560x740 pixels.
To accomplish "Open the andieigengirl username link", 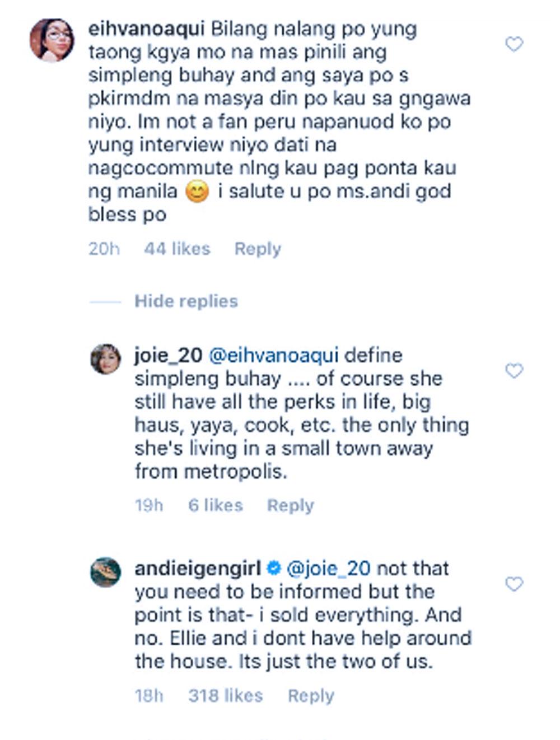I will 198,569.
